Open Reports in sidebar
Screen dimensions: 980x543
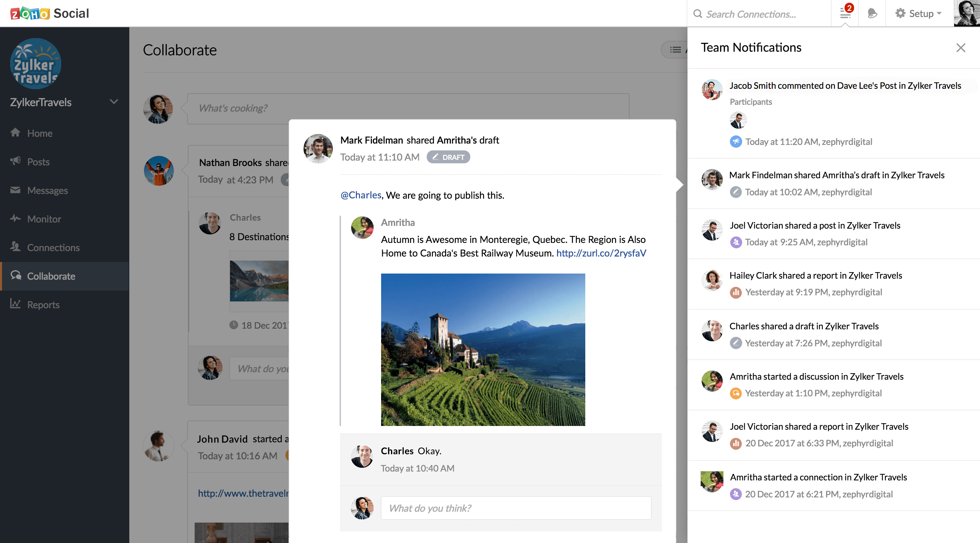[x=65, y=305]
